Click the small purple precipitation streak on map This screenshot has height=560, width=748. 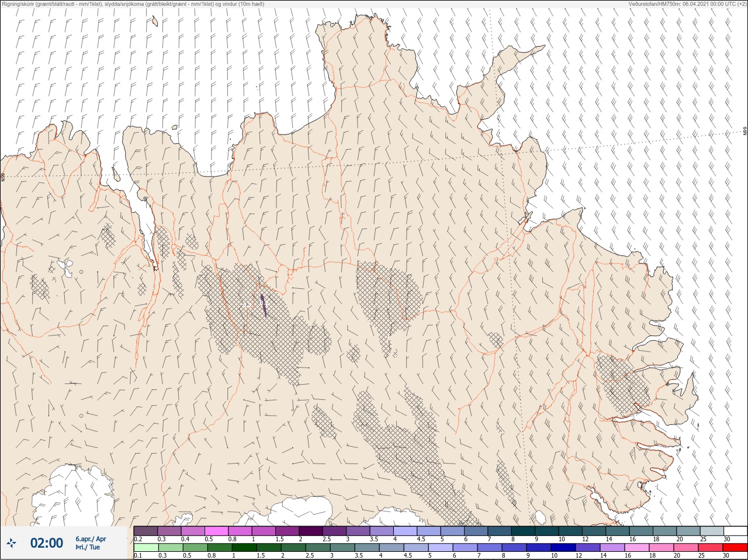click(263, 305)
